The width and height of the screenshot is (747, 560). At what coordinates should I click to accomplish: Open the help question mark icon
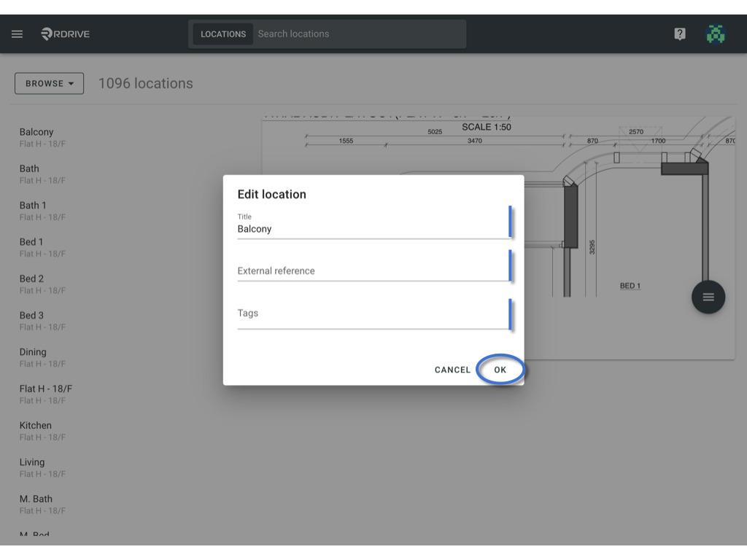[x=680, y=34]
